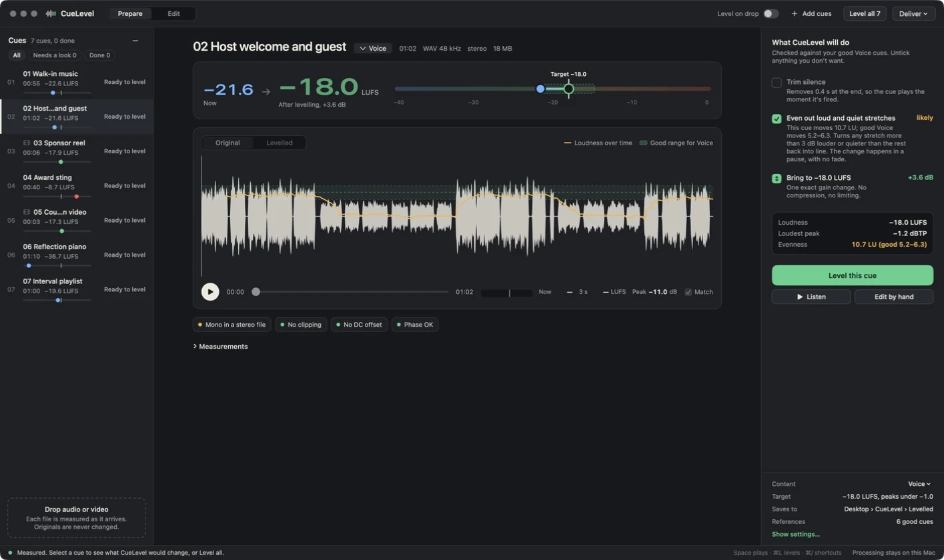Click the green Bring to −18.0 LUFS icon
Viewport: 944px width, 560px height.
pos(777,179)
